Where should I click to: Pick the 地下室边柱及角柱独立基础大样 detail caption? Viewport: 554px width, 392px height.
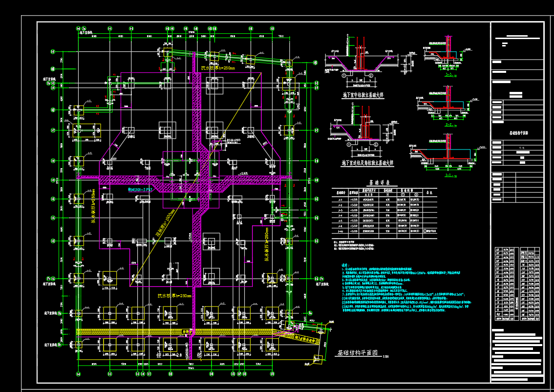click(367, 163)
